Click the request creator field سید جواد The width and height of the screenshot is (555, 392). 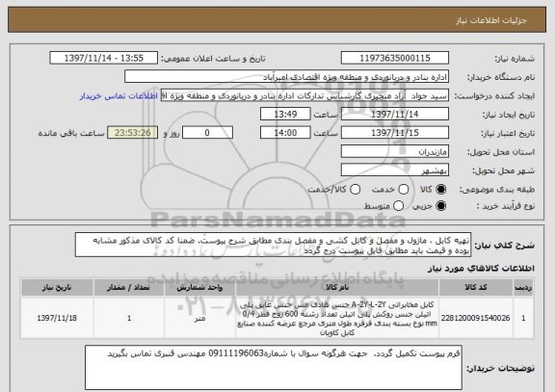tap(304, 96)
